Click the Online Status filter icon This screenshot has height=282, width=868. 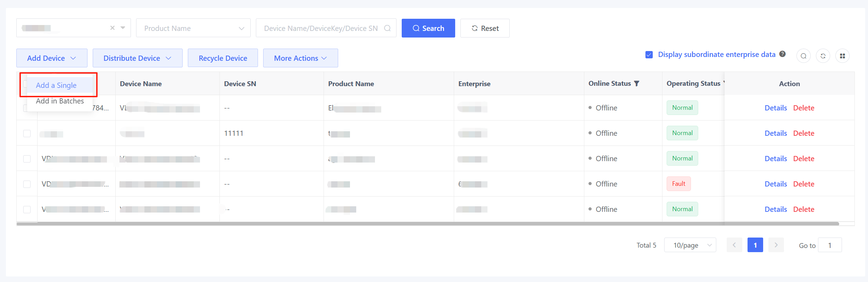[x=636, y=84]
